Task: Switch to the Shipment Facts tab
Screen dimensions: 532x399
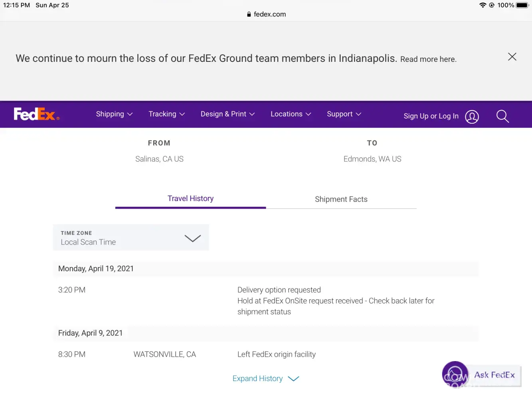Action: pyautogui.click(x=341, y=199)
